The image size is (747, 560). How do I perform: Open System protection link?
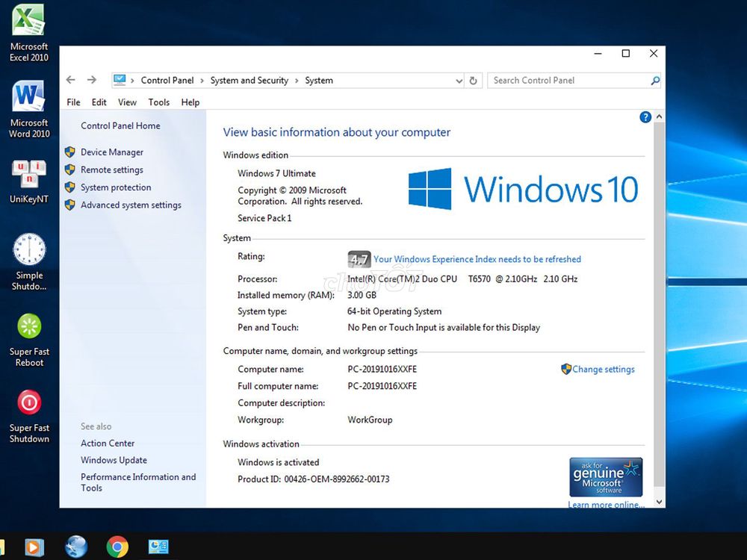pyautogui.click(x=116, y=187)
